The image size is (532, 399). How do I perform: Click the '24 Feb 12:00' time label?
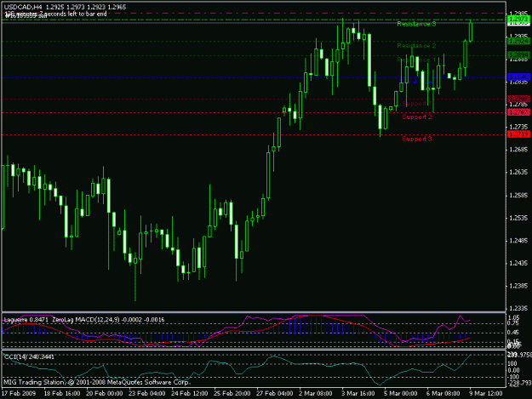click(189, 394)
